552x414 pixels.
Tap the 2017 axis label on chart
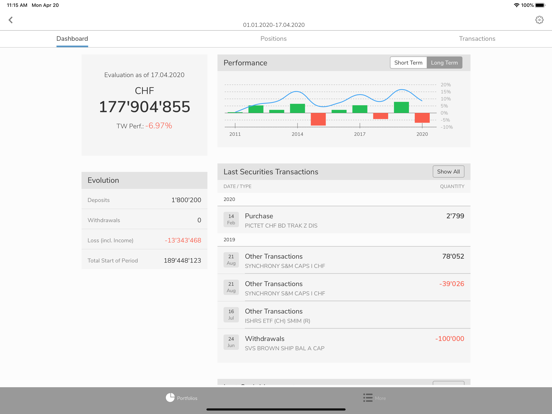pos(360,134)
